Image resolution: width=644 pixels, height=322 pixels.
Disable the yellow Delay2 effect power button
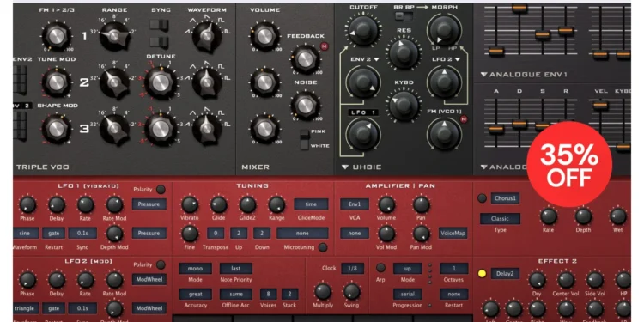point(483,274)
